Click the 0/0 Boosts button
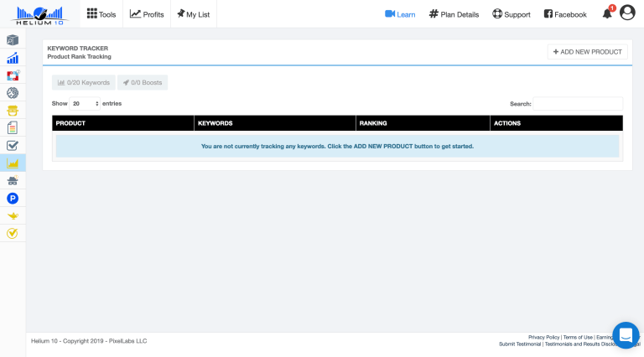 143,82
